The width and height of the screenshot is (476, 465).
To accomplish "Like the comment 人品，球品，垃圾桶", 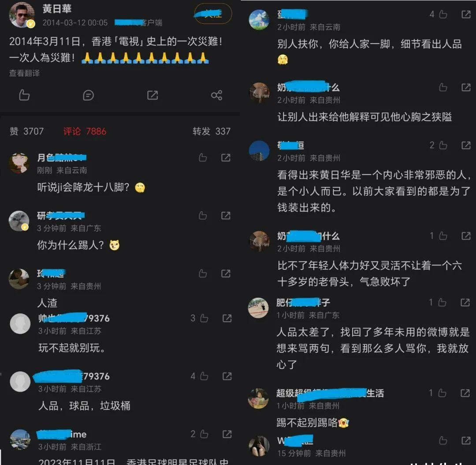I will [x=204, y=376].
